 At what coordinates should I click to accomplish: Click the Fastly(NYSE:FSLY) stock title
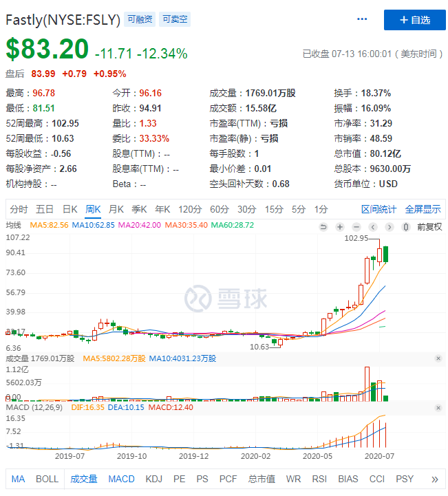pyautogui.click(x=63, y=20)
